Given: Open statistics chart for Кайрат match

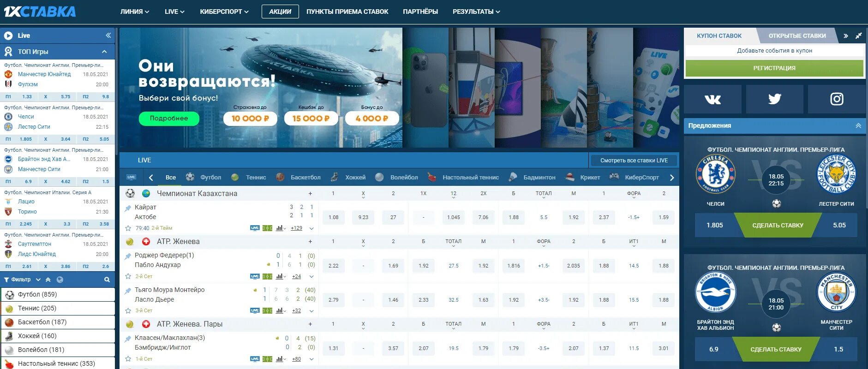Looking at the screenshot, I should coord(280,228).
